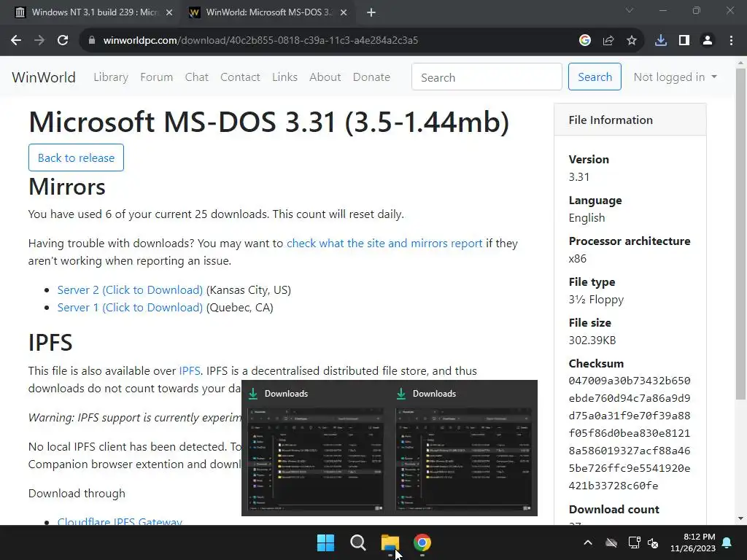Open the tab search chevron
Image resolution: width=747 pixels, height=560 pixels.
point(630,10)
